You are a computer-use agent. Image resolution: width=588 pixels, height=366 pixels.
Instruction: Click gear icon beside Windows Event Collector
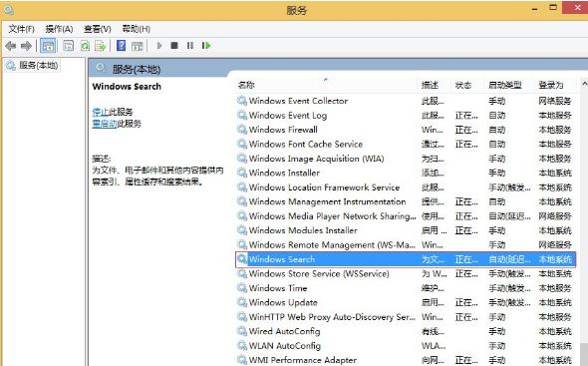pos(242,101)
